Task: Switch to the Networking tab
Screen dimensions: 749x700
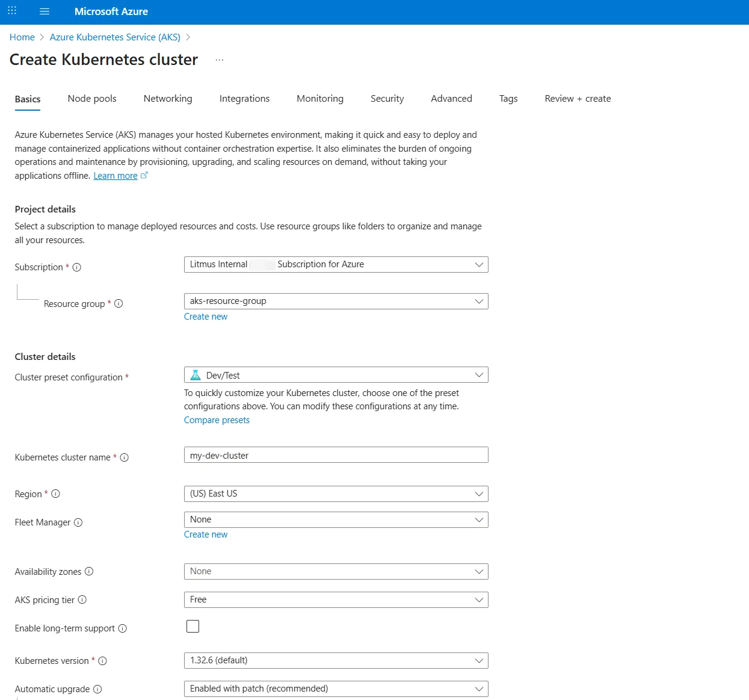Action: pos(168,99)
